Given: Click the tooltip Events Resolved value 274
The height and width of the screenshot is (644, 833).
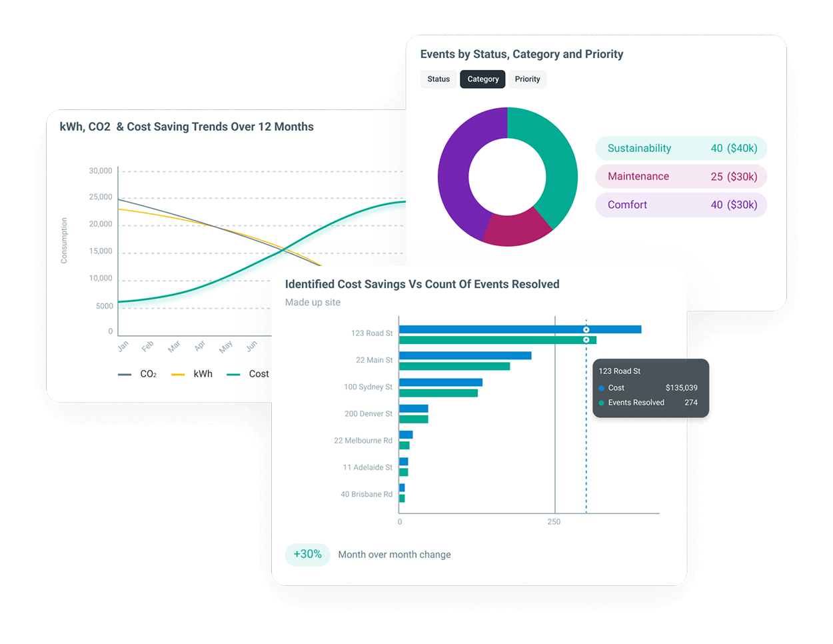Looking at the screenshot, I should coord(691,403).
